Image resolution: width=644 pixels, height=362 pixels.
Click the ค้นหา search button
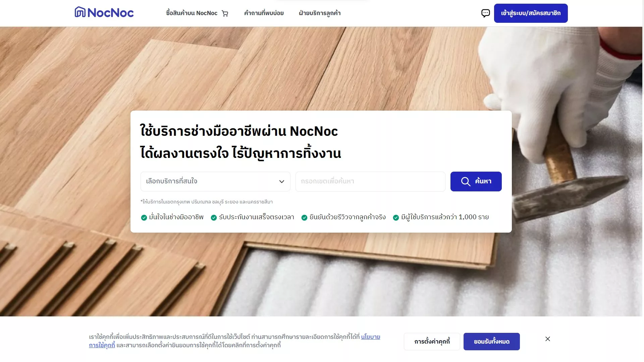pos(476,181)
